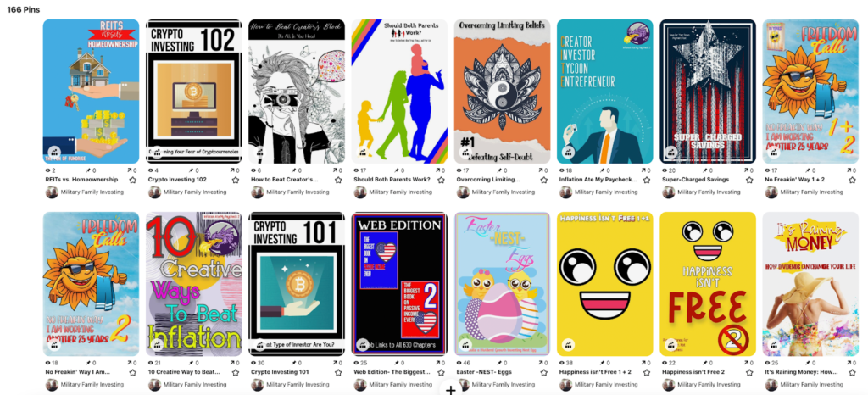This screenshot has height=395, width=868.
Task: Star the Easter -NEST- Eggs pin
Action: tap(543, 372)
